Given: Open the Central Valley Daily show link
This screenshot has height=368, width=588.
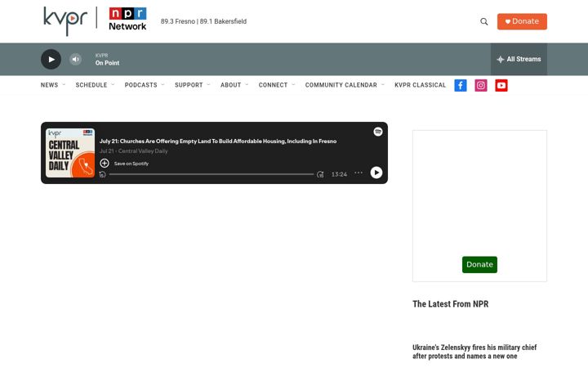Looking at the screenshot, I should click(143, 151).
